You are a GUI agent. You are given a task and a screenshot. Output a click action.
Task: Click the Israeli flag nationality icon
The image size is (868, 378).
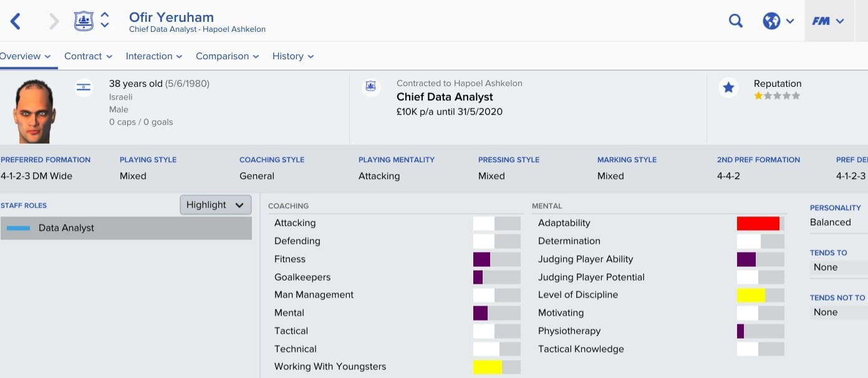point(84,87)
